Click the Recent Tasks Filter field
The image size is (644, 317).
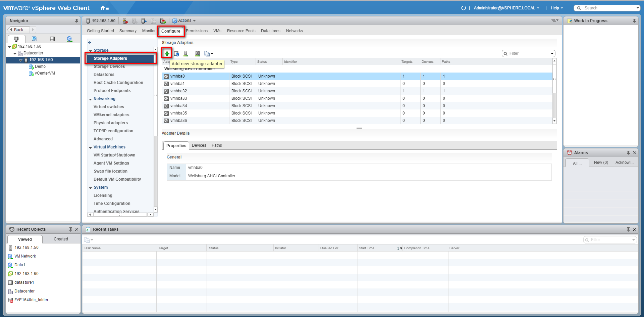(610, 240)
